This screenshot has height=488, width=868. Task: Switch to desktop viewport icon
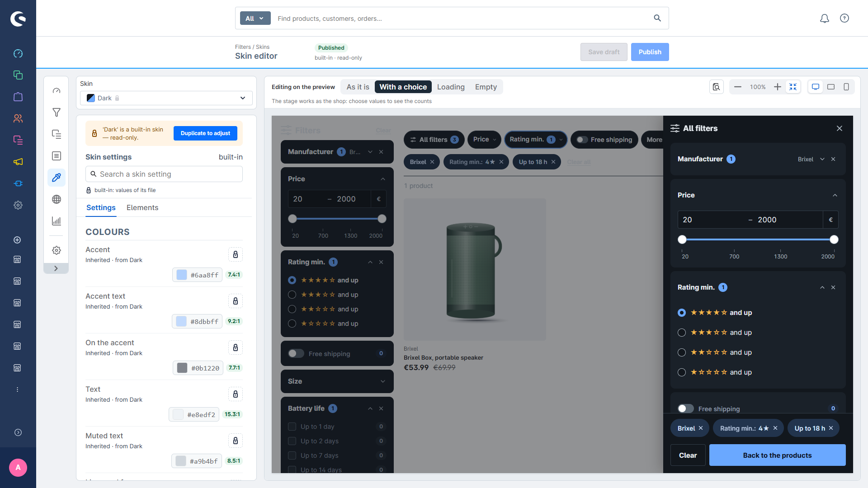[x=816, y=87]
